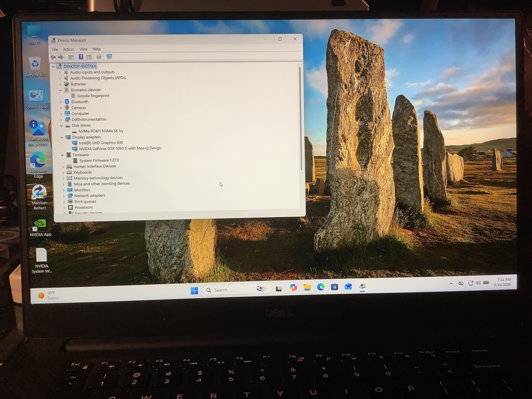
Task: Open the weather widget showing 50°F Sunny
Action: click(49, 295)
